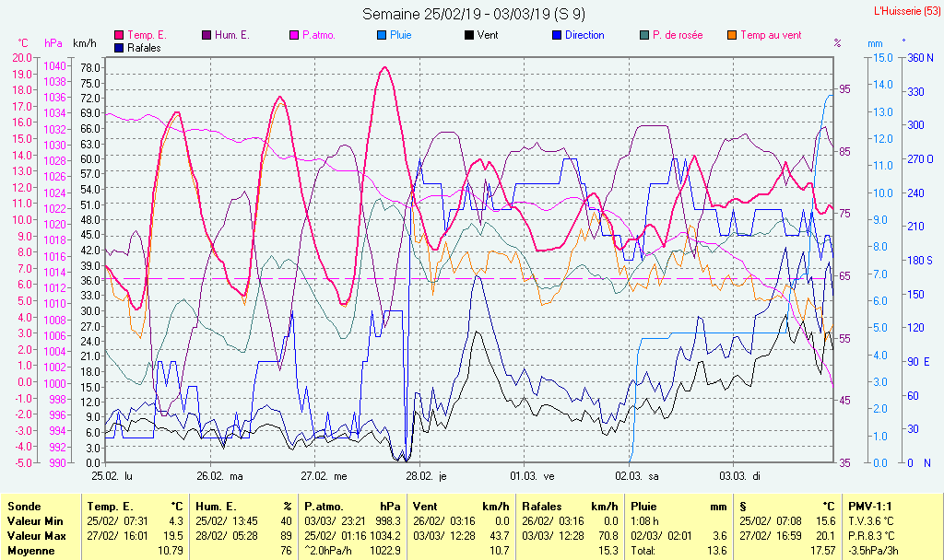
Task: Click the km/h axis unit label at top
Action: coord(85,43)
